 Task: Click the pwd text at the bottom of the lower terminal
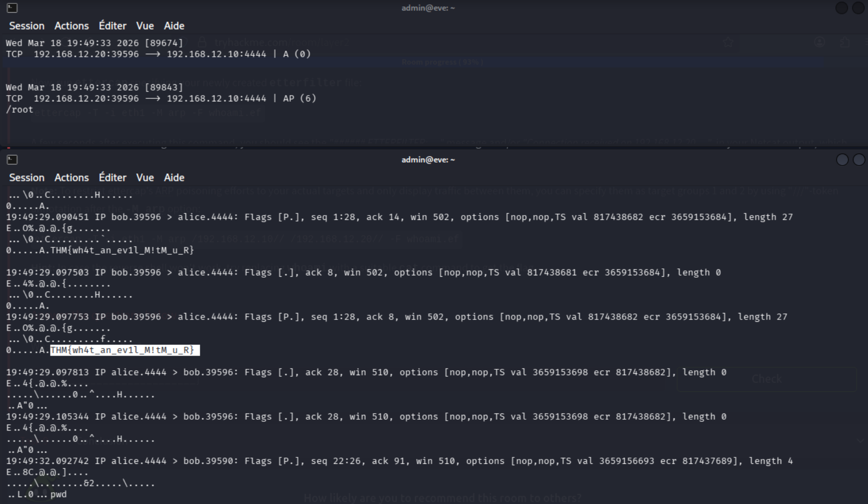58,494
